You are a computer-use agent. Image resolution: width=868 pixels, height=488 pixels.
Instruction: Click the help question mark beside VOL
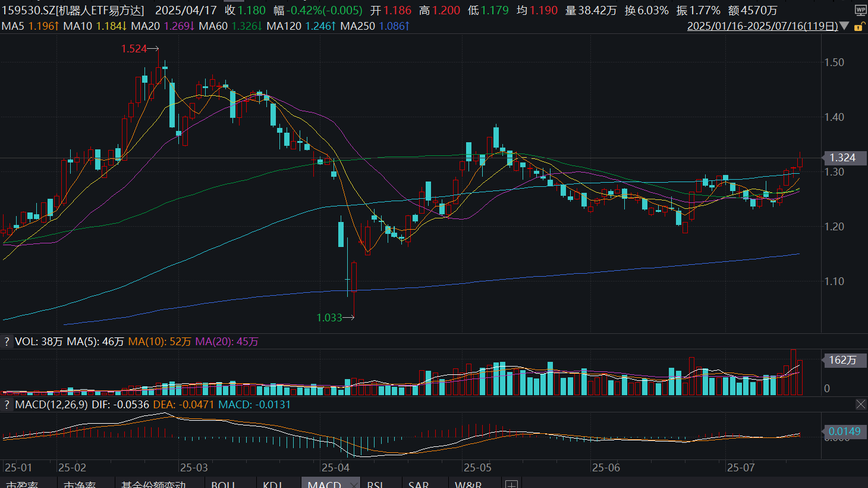(7, 342)
